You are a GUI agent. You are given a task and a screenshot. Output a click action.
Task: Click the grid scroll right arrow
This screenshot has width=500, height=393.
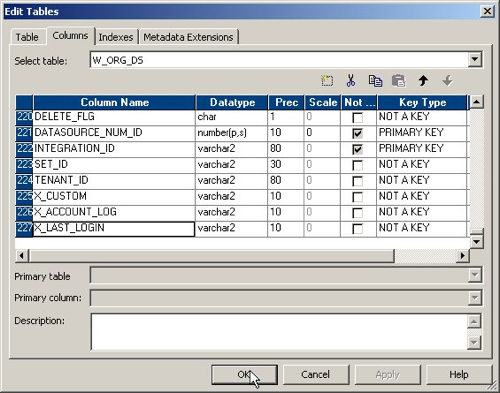(463, 256)
